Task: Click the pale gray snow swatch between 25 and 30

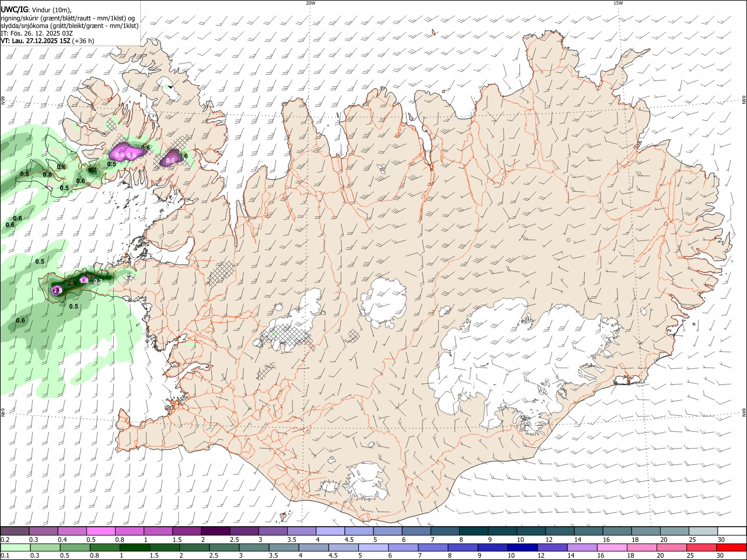Action: pyautogui.click(x=703, y=531)
